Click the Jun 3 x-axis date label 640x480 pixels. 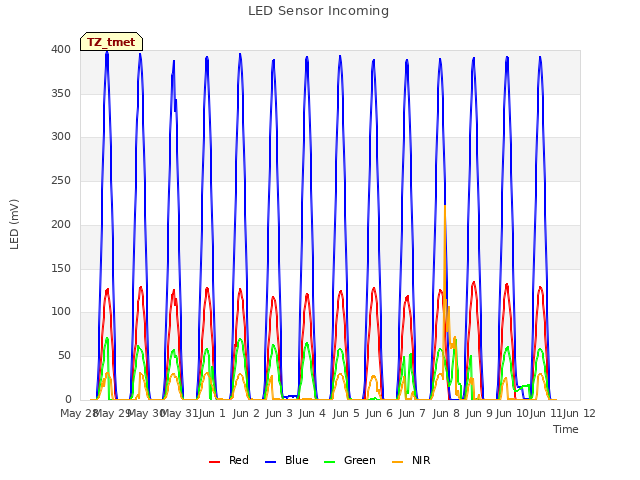tap(279, 413)
